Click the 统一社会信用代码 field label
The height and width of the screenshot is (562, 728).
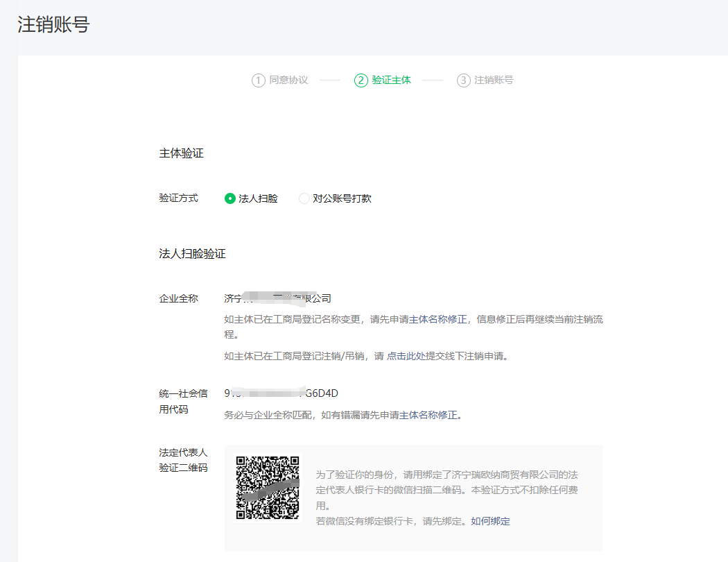coord(183,401)
